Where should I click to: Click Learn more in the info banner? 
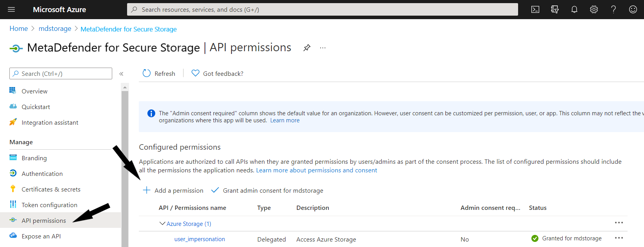point(285,120)
